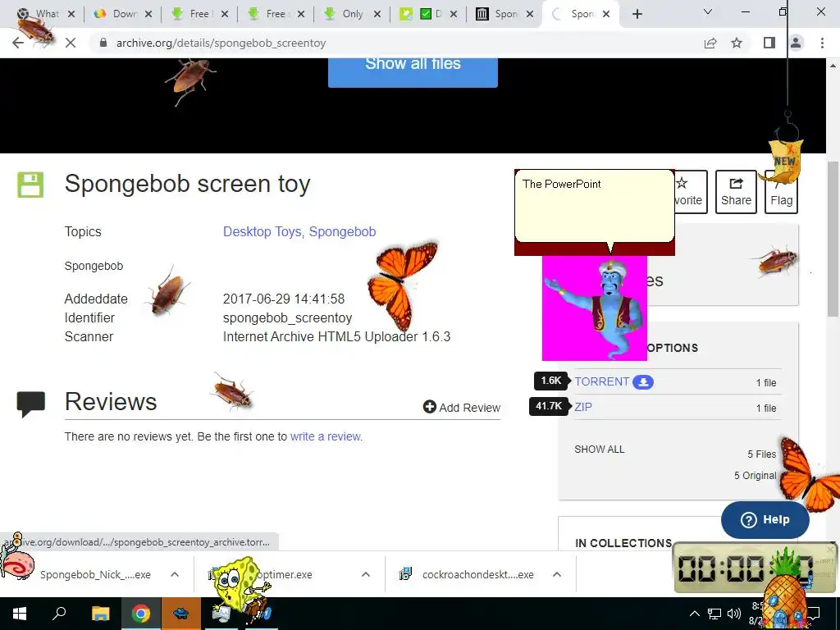Open the Windows Start menu
The width and height of the screenshot is (840, 630).
(x=20, y=614)
